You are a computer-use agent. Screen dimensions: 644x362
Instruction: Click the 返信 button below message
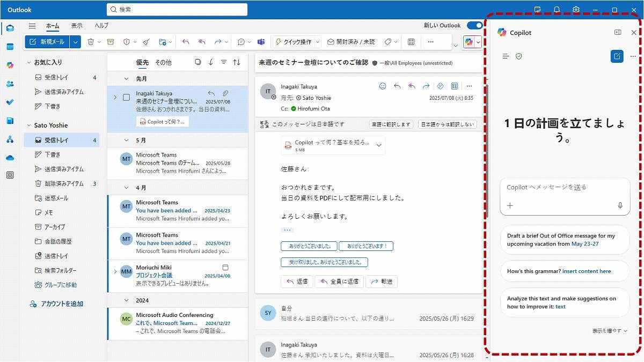click(x=297, y=282)
